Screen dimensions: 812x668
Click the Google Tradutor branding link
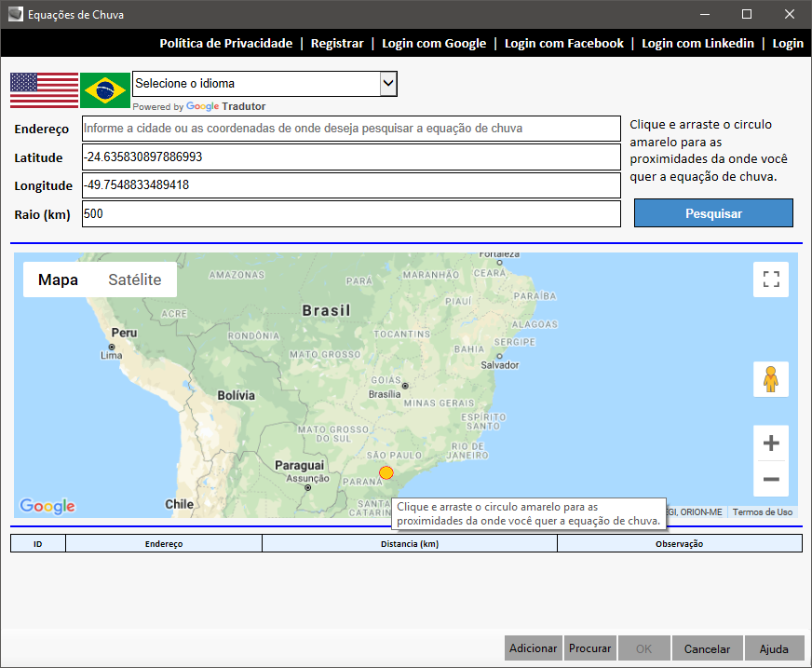coord(225,106)
